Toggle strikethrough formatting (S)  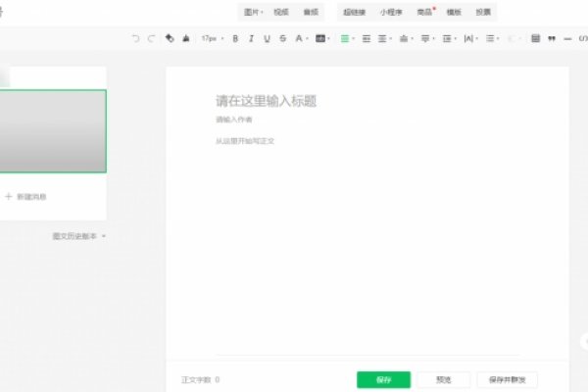(283, 38)
